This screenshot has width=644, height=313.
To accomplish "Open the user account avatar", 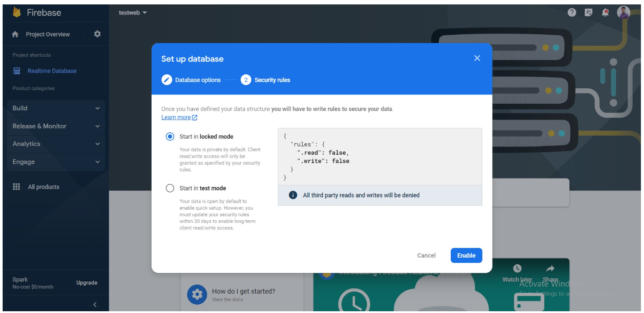I will [623, 12].
